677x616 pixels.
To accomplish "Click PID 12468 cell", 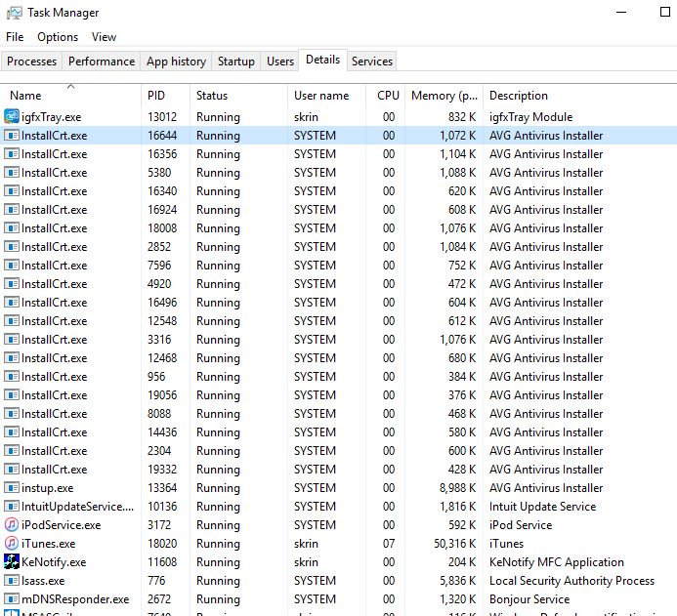I will click(x=162, y=358).
